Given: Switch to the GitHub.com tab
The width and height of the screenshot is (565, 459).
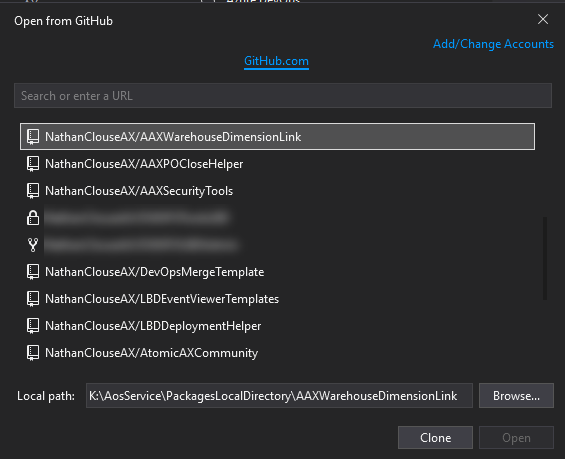Looking at the screenshot, I should click(276, 61).
